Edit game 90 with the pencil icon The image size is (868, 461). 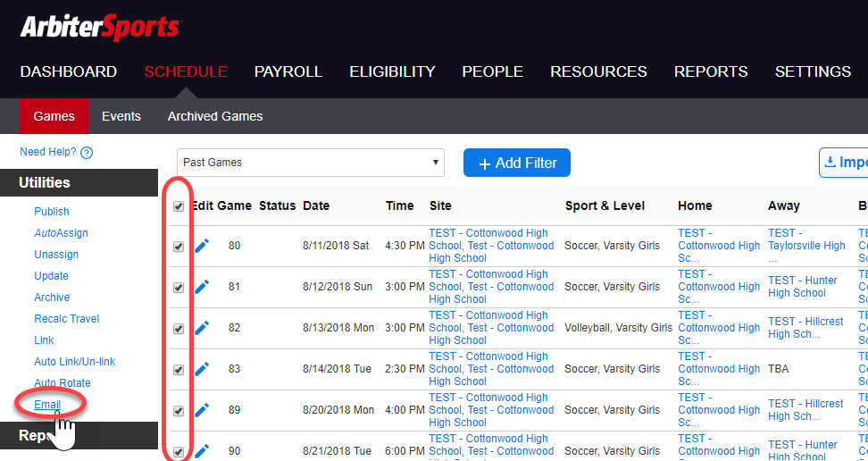coord(202,450)
